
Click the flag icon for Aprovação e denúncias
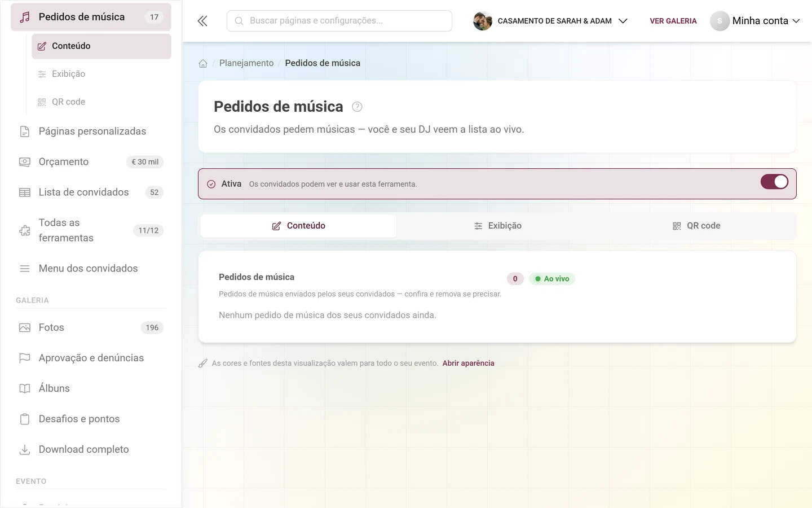click(x=25, y=358)
